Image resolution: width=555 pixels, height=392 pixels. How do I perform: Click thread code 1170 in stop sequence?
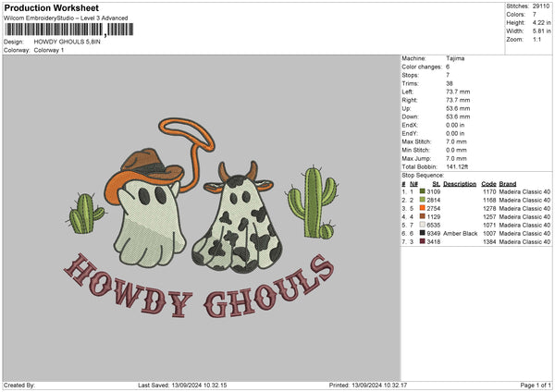pos(489,191)
